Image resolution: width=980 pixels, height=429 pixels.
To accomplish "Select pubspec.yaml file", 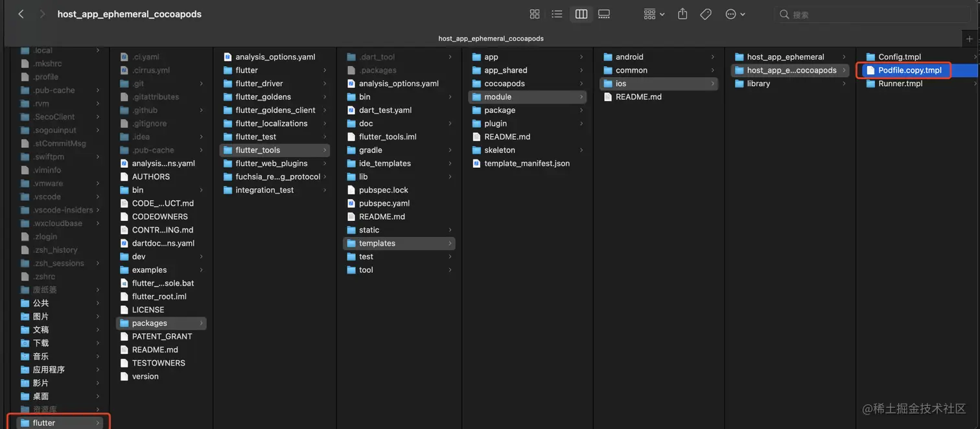I will click(378, 203).
